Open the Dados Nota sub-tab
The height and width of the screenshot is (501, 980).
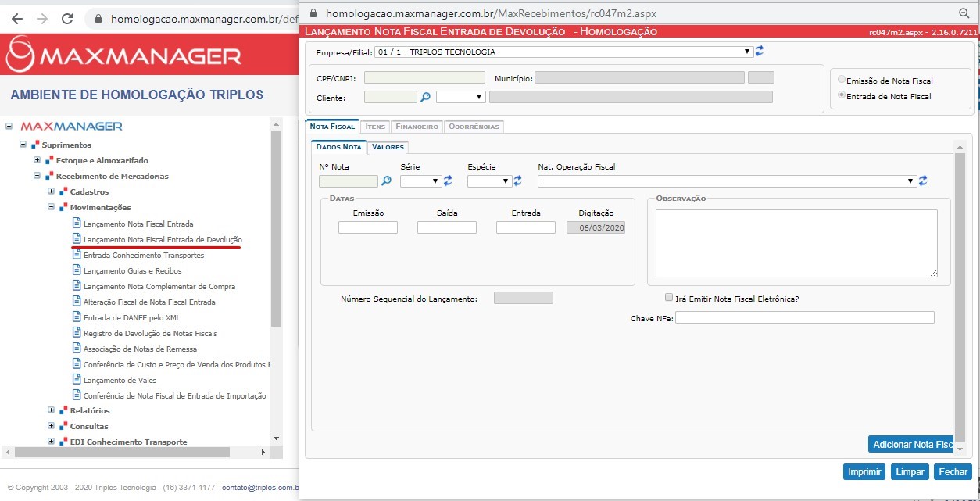(338, 146)
